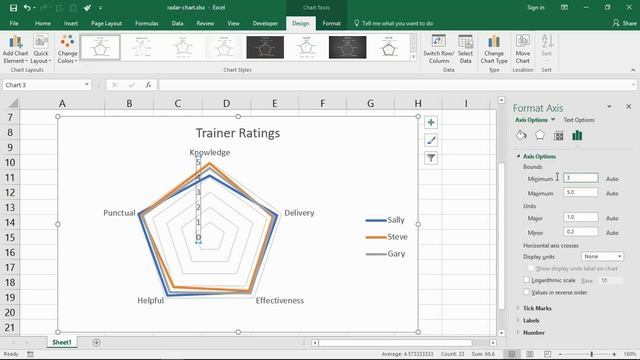640x360 pixels.
Task: Collapse the Axis Options section
Action: [518, 156]
